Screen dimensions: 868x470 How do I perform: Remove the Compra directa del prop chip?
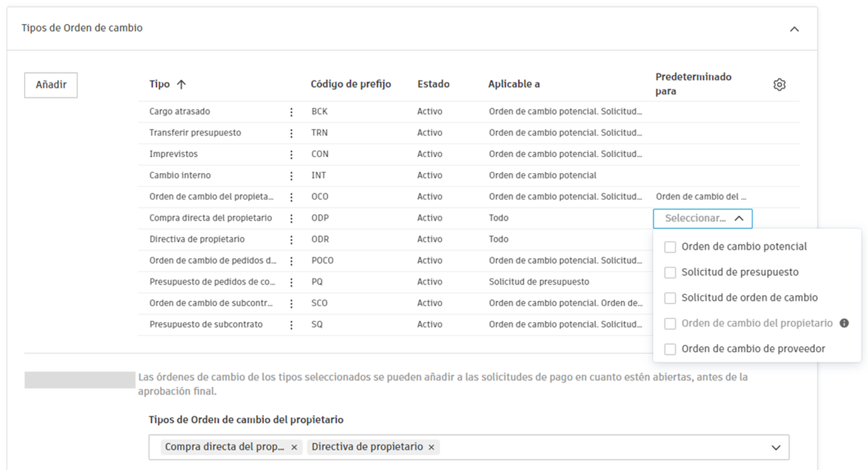[294, 446]
